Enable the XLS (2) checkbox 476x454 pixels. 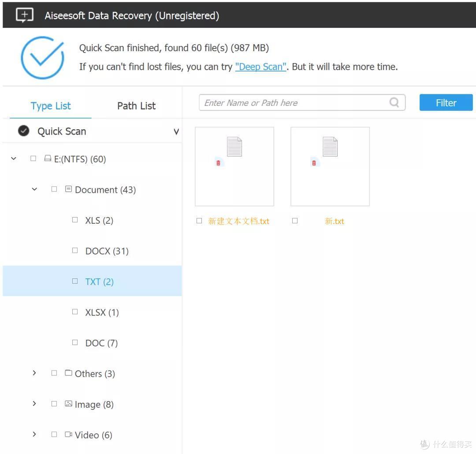coord(74,220)
